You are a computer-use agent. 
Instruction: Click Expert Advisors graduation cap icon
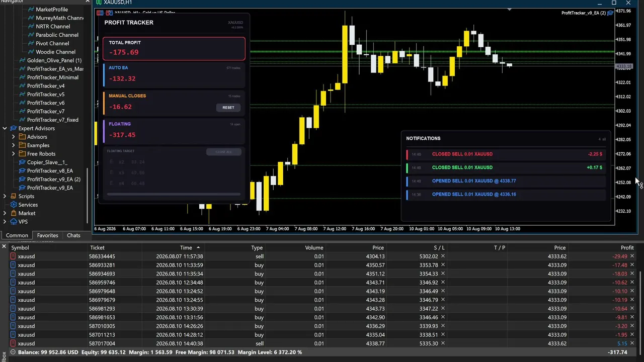[x=14, y=128]
